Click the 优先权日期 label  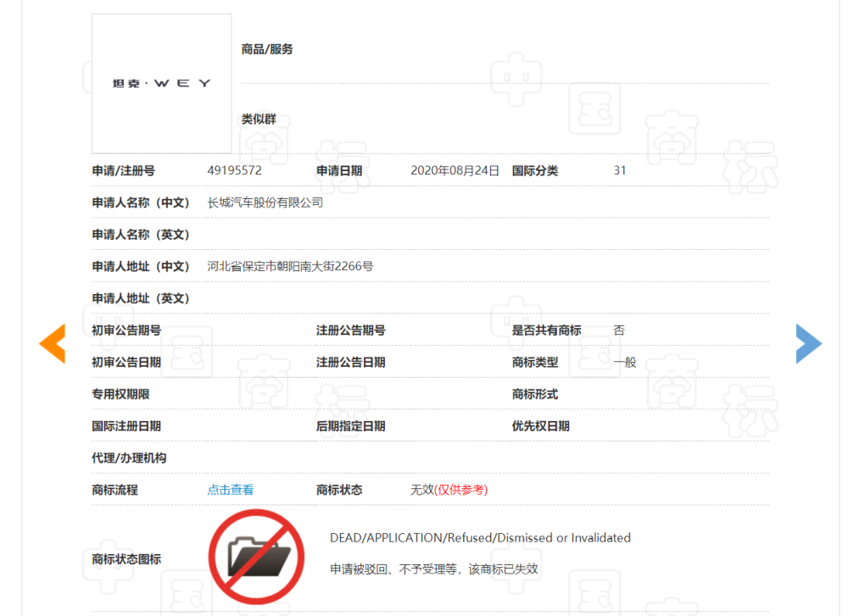(541, 426)
